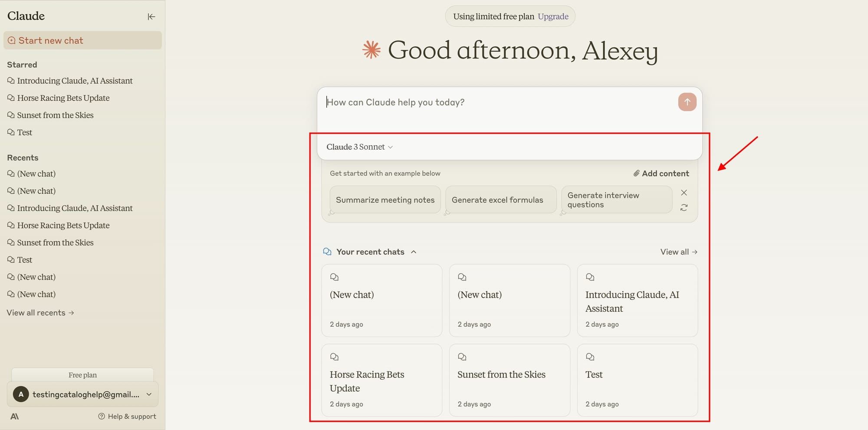
Task: Open the starred Horse Racing Bets Update chat
Action: click(x=63, y=98)
